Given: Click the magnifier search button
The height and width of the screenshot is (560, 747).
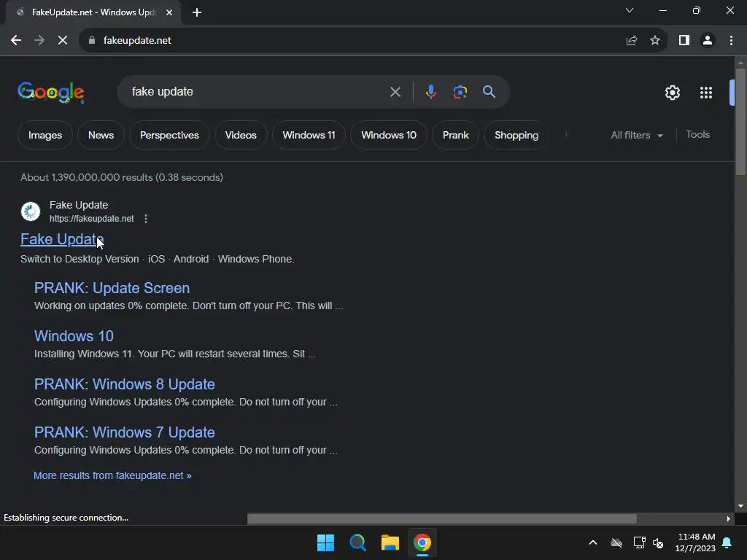Looking at the screenshot, I should [489, 92].
